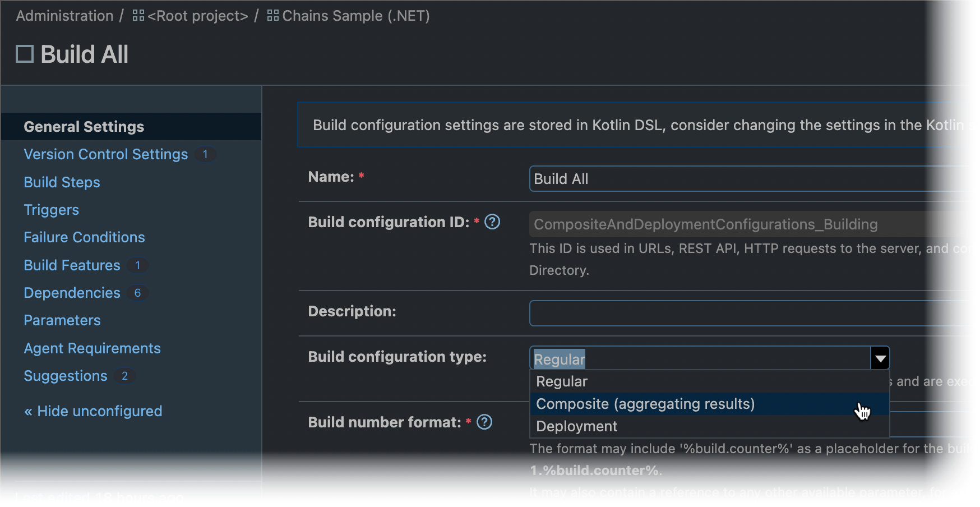This screenshot has height=507, width=980.
Task: Choose Regular from the type list
Action: 561,381
